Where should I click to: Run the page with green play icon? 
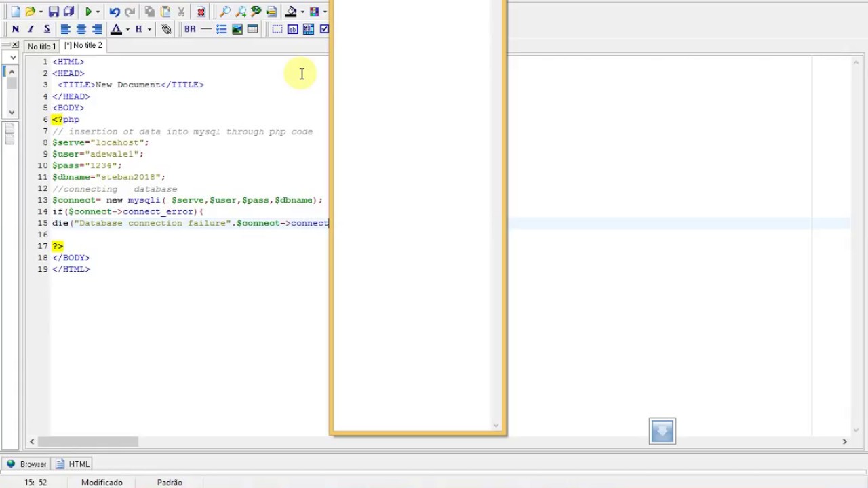(88, 12)
